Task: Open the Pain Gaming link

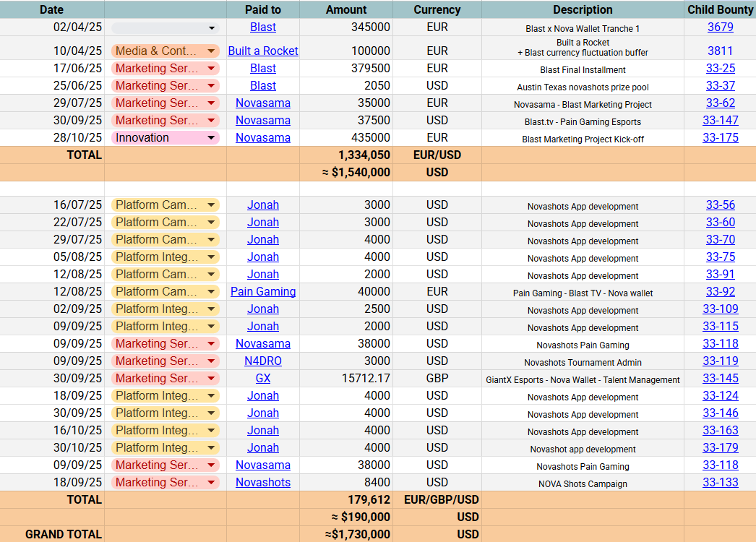Action: [x=263, y=292]
